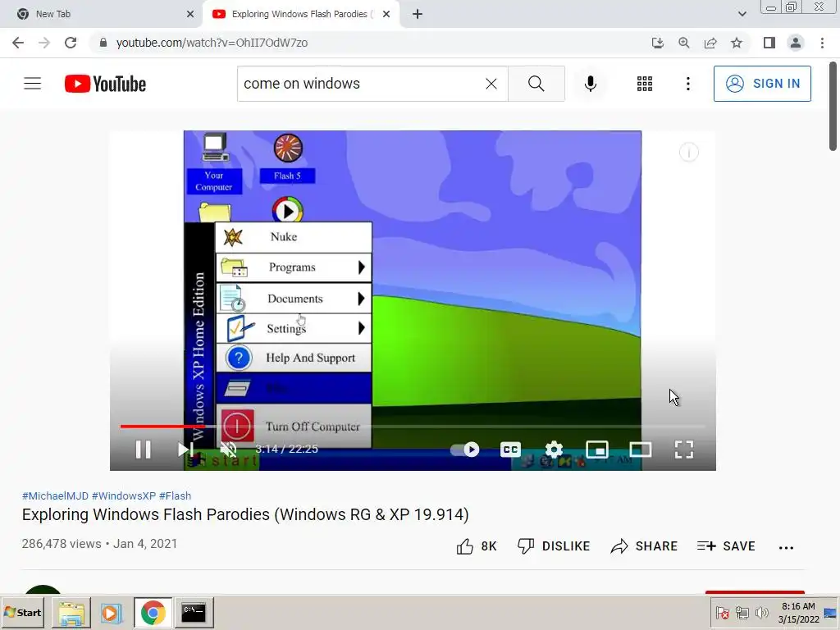This screenshot has height=630, width=840.
Task: Pause the video playback
Action: 143,450
